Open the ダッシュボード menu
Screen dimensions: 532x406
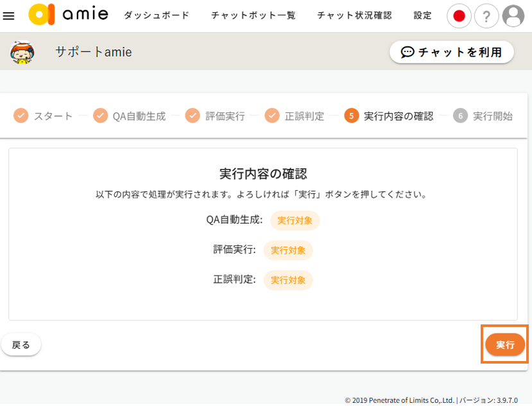pyautogui.click(x=157, y=16)
